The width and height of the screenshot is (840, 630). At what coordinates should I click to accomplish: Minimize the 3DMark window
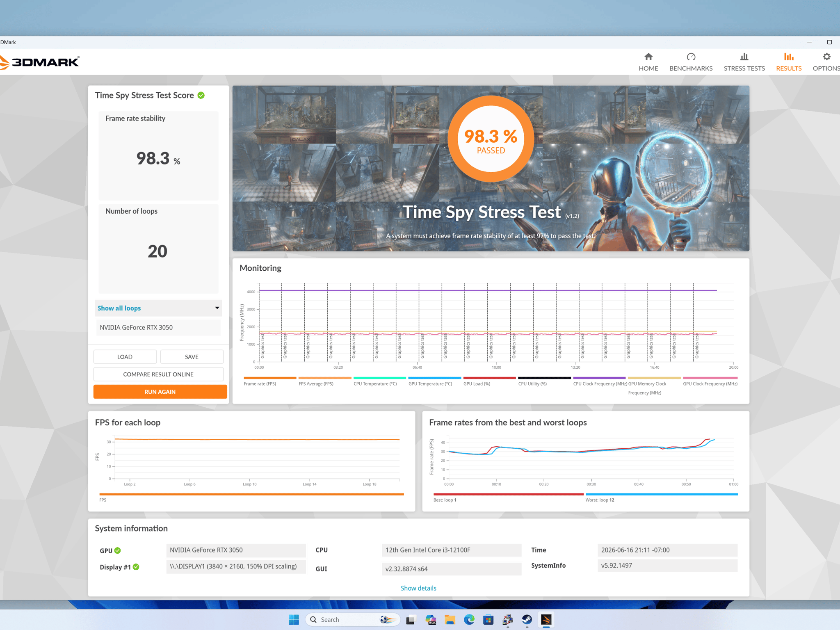pyautogui.click(x=809, y=42)
